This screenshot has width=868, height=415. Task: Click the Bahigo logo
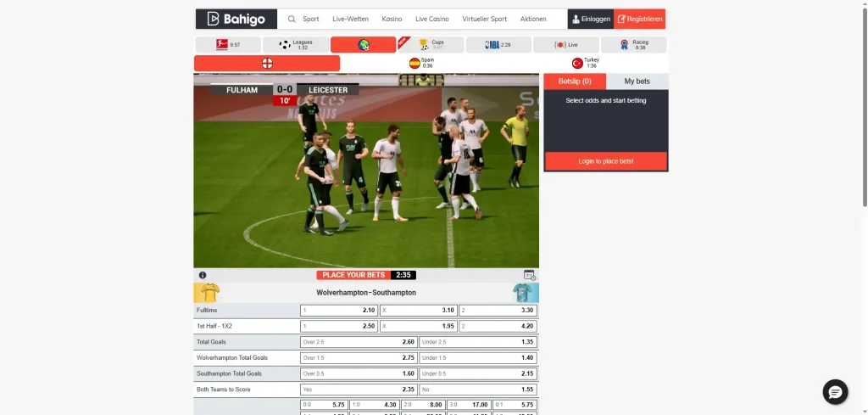coord(236,19)
